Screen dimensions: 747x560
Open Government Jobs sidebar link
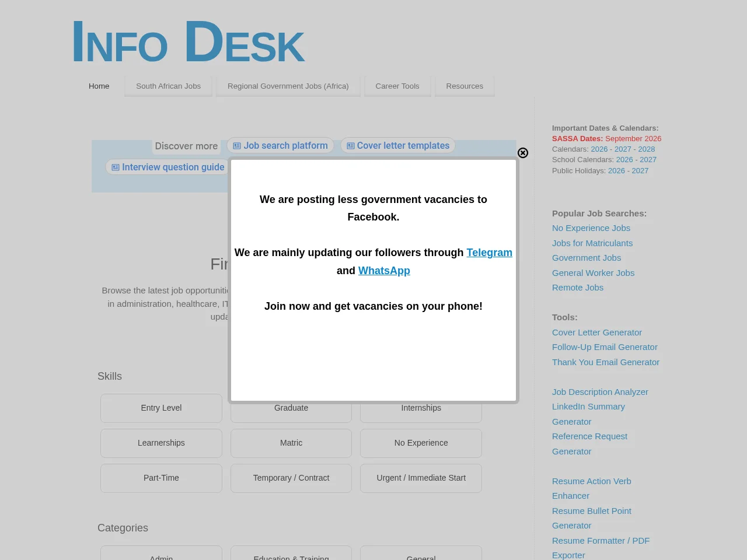click(587, 258)
